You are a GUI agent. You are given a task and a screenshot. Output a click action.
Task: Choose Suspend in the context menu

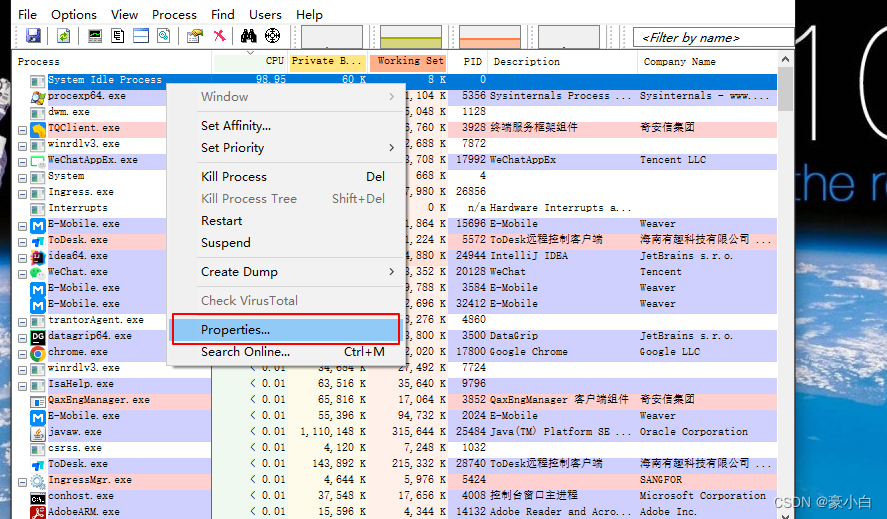(286, 243)
